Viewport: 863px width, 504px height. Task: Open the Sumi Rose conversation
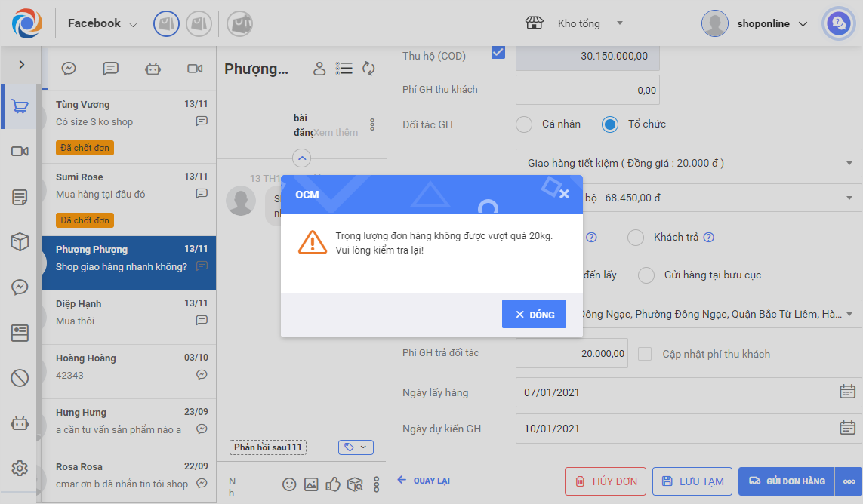pos(129,199)
